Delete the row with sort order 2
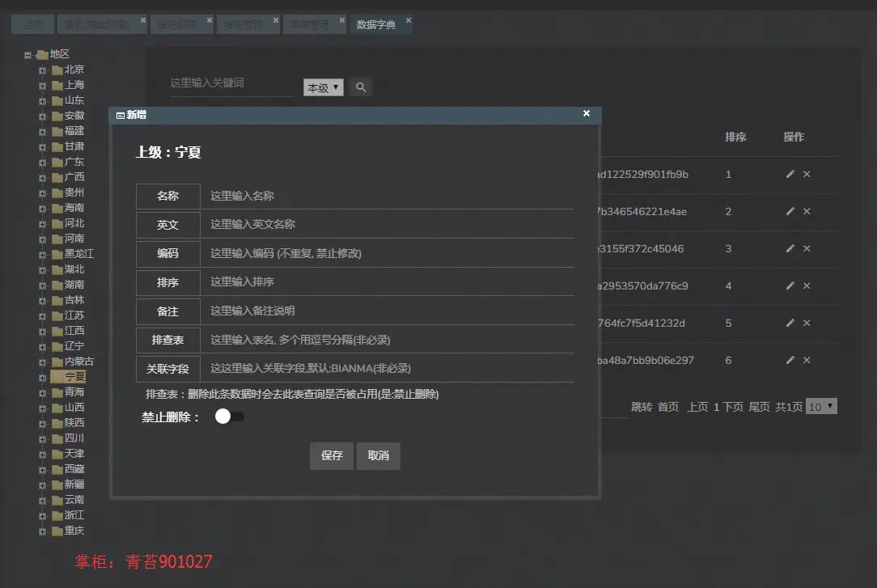877x588 pixels. (807, 211)
